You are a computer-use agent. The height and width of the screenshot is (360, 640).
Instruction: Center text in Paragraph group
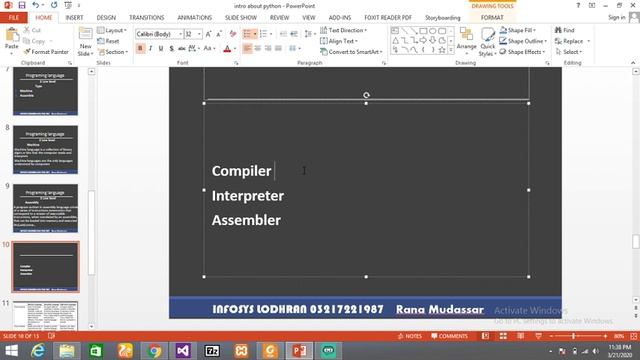[258, 49]
